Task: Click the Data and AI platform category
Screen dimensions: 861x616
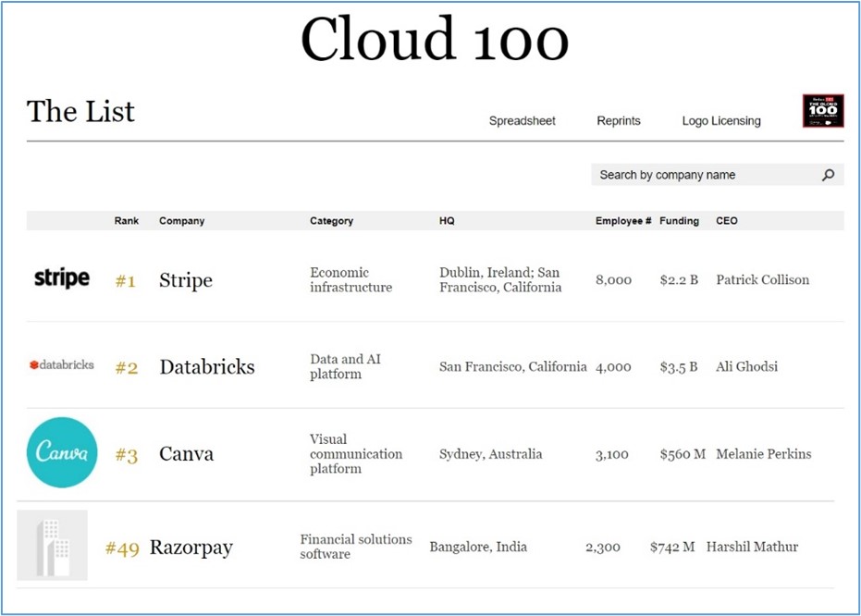Action: pos(345,366)
